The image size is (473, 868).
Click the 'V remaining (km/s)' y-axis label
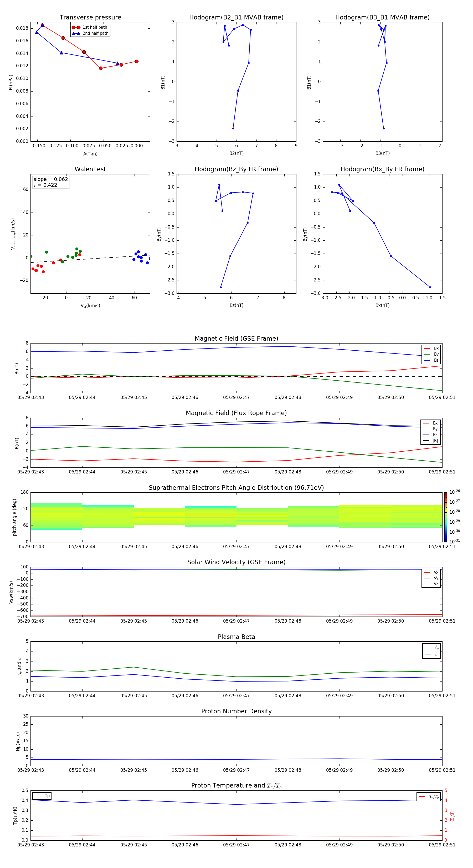13,234
